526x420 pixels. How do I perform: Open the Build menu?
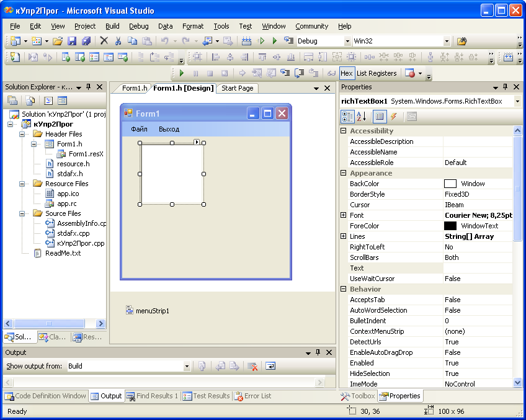tap(112, 26)
